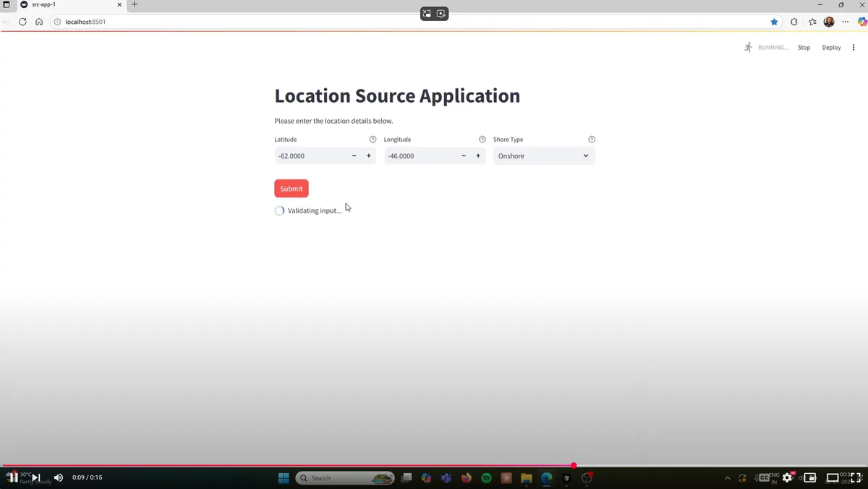Open Streamlit's three-dot main menu
This screenshot has width=868, height=489.
[x=854, y=48]
